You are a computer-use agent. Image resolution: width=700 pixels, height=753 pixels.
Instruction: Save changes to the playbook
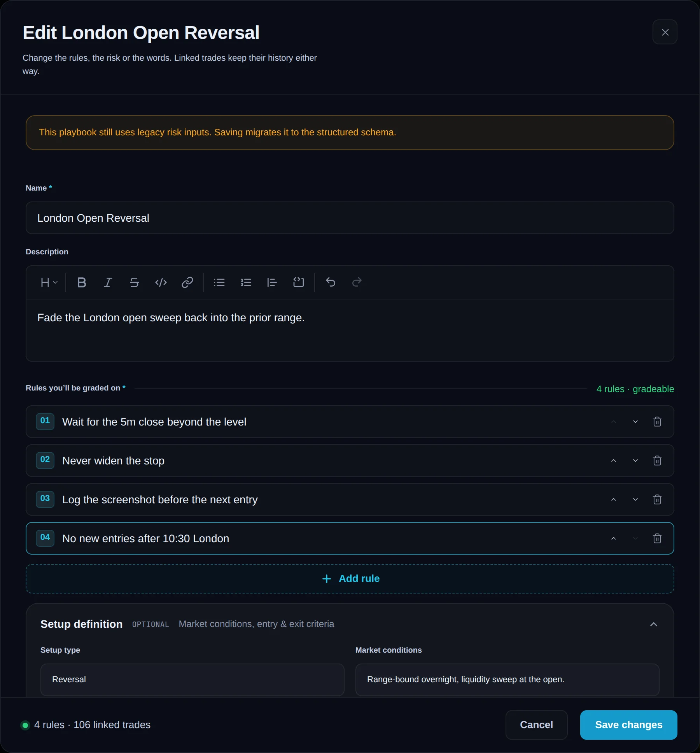pos(629,725)
